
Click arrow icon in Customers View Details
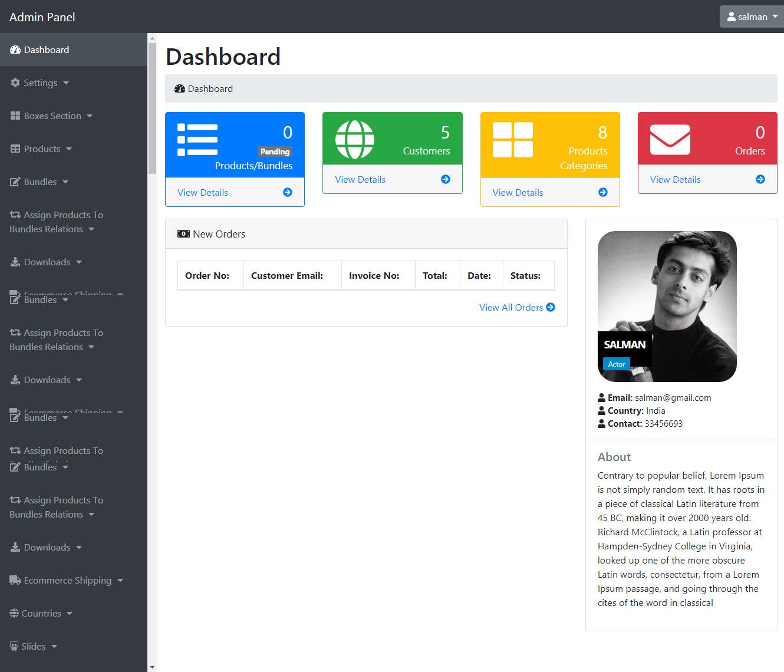pos(446,179)
